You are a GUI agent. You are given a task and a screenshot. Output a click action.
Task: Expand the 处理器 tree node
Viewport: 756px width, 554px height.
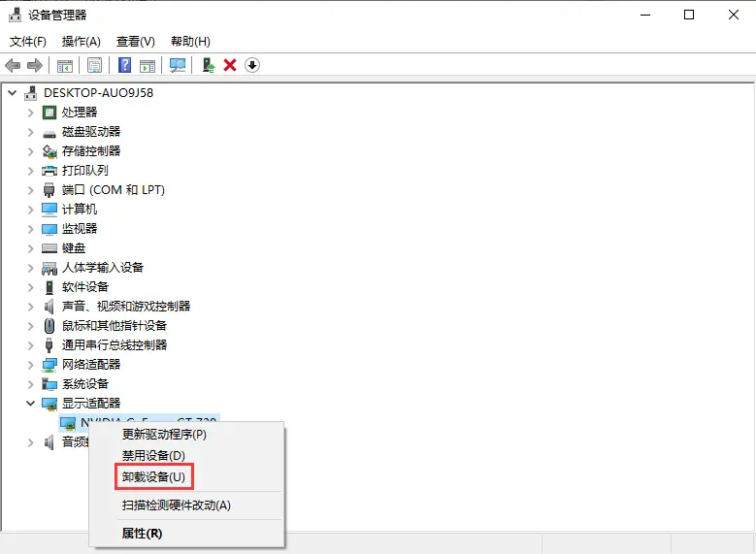(x=30, y=113)
